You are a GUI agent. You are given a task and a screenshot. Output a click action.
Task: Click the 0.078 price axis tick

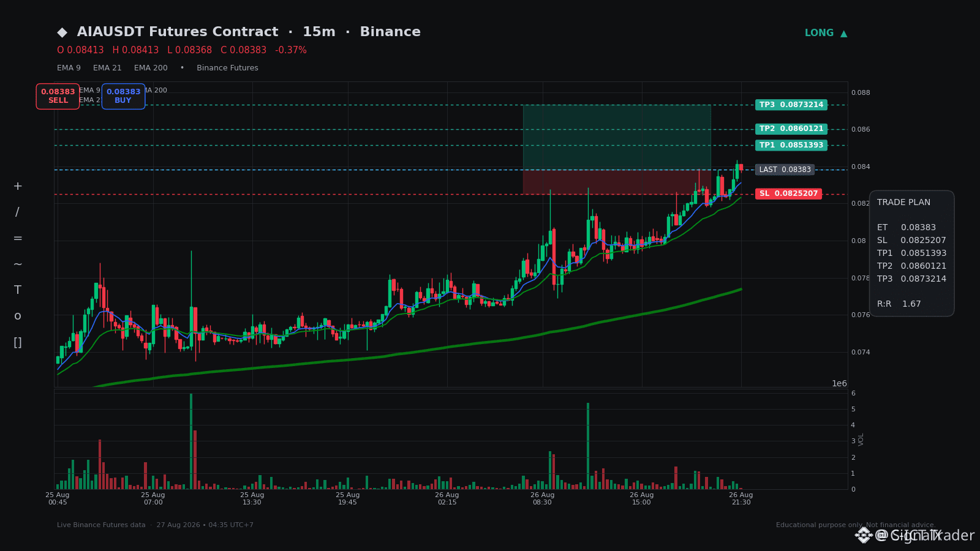coord(861,279)
